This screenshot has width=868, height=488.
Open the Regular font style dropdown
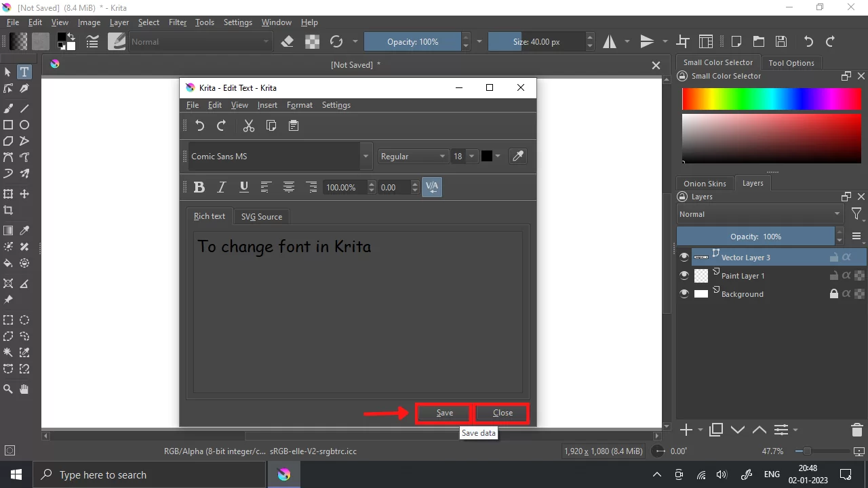413,156
